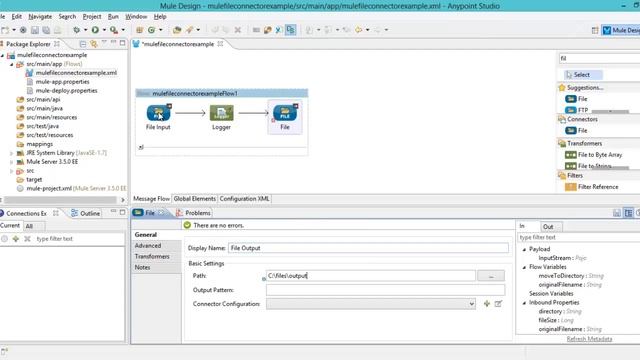Click the Save disk toolbar icon
Screen dimensions: 640x360
[x=35, y=30]
